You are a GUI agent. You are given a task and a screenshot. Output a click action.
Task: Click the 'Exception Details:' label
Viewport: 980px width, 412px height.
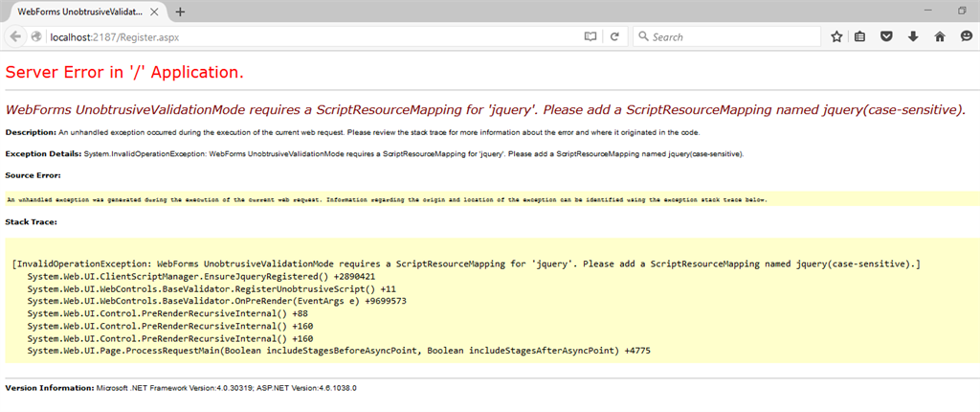pos(43,153)
